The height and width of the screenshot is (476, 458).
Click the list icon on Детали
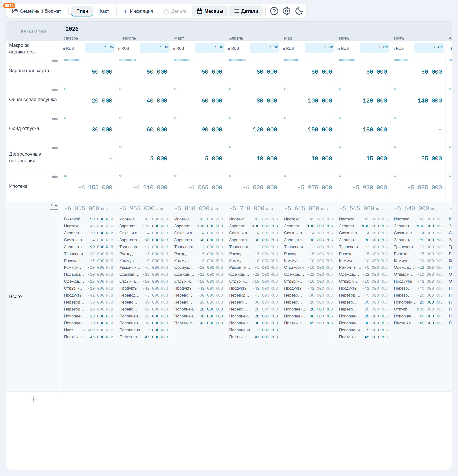[x=236, y=11]
